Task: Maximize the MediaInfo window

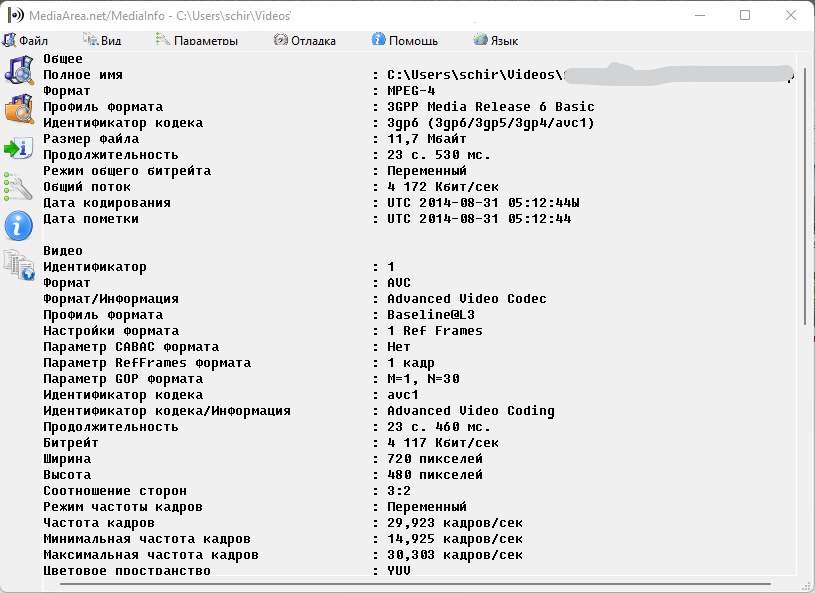Action: [745, 15]
